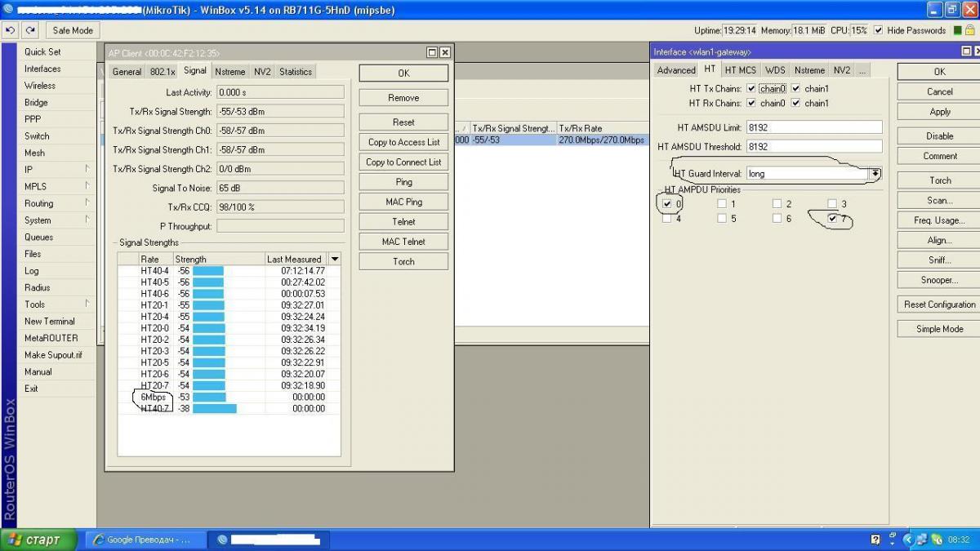Maximize the AP Client window

point(433,52)
